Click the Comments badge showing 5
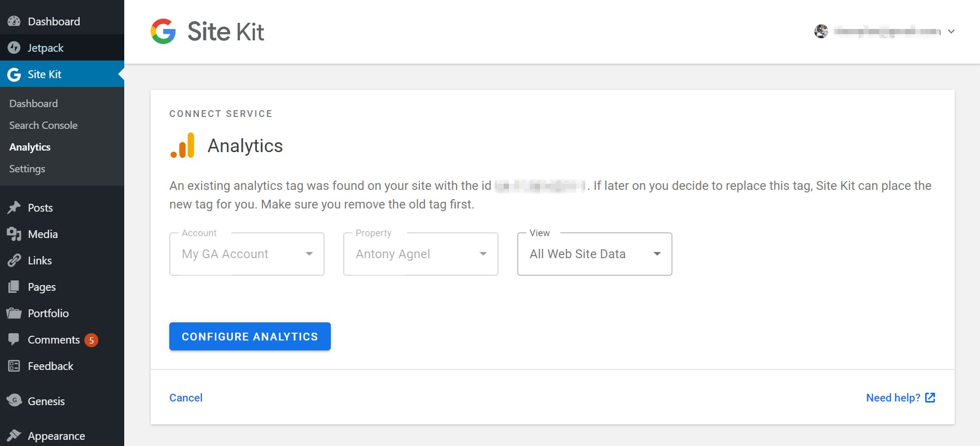The width and height of the screenshot is (980, 446). [x=91, y=340]
